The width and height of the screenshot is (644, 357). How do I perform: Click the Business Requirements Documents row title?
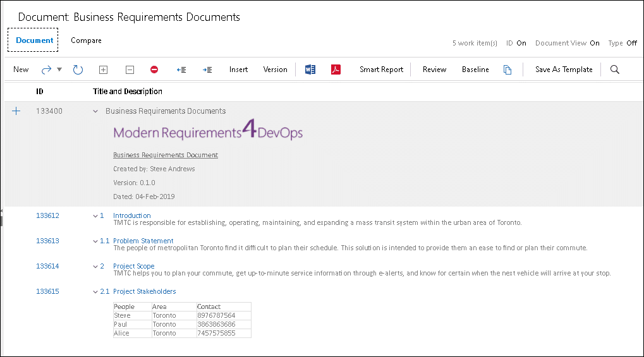click(x=166, y=111)
